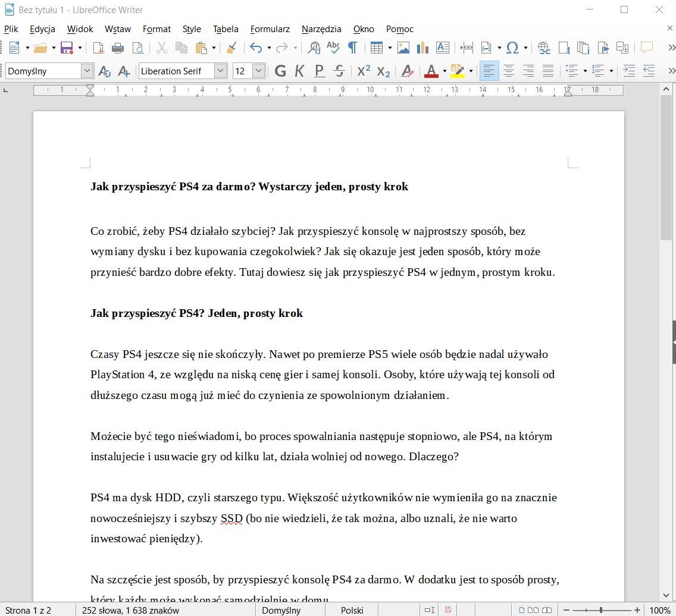Screen dimensions: 676x616
Task: Insert a chart with the chart icon
Action: click(x=422, y=48)
